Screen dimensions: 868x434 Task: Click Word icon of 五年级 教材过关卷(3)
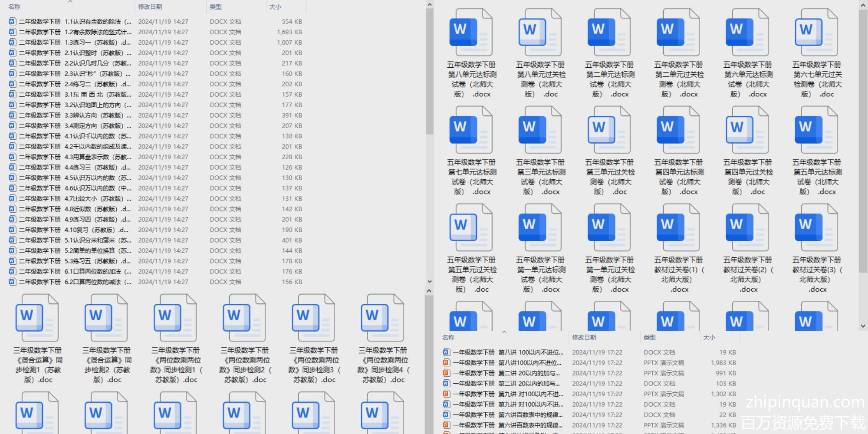(816, 228)
